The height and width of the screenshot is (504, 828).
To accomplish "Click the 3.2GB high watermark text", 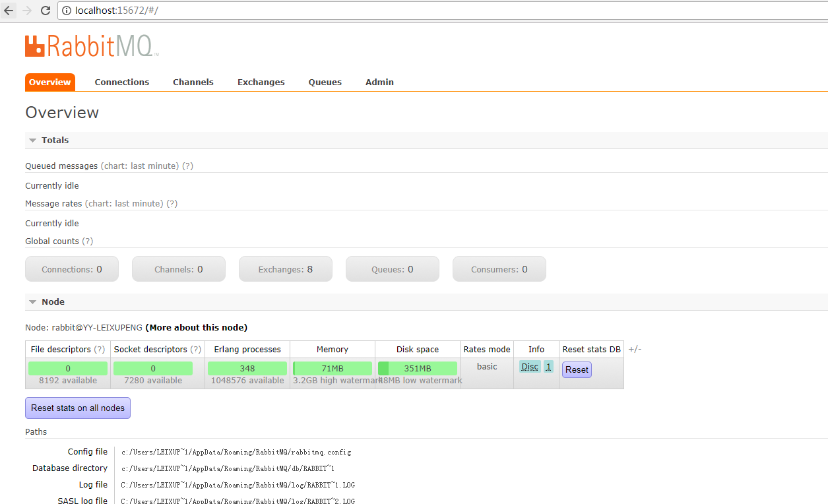I will tap(336, 381).
